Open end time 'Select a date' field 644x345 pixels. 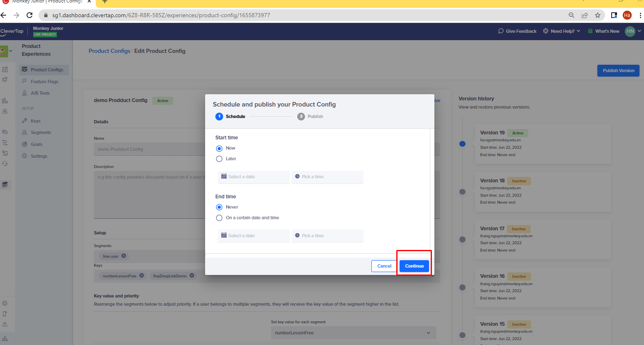(x=253, y=236)
